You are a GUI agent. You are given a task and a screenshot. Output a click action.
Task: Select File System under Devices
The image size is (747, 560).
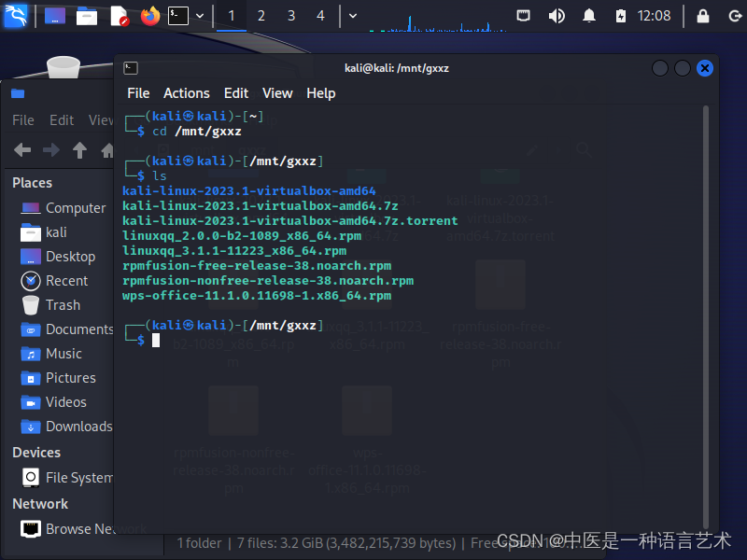[66, 478]
